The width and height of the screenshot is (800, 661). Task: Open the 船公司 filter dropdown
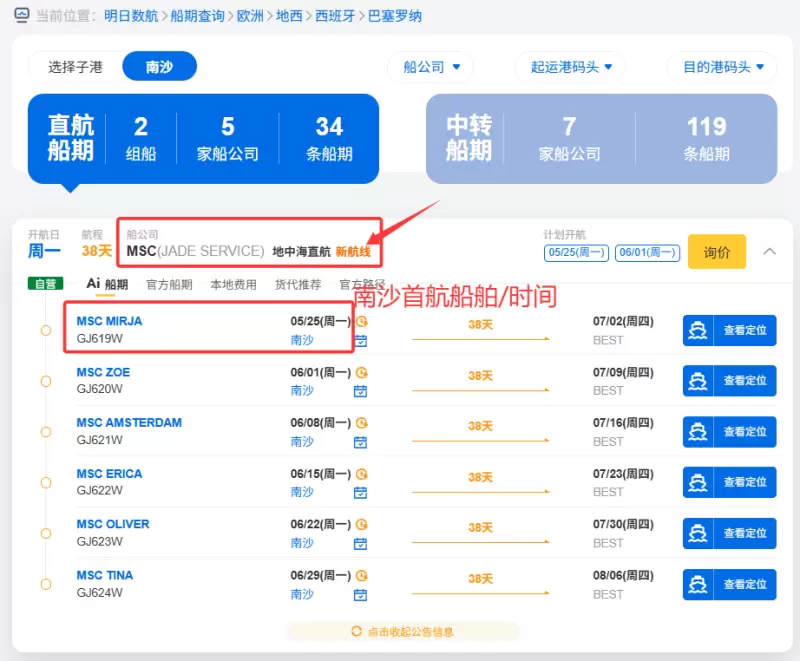point(431,67)
